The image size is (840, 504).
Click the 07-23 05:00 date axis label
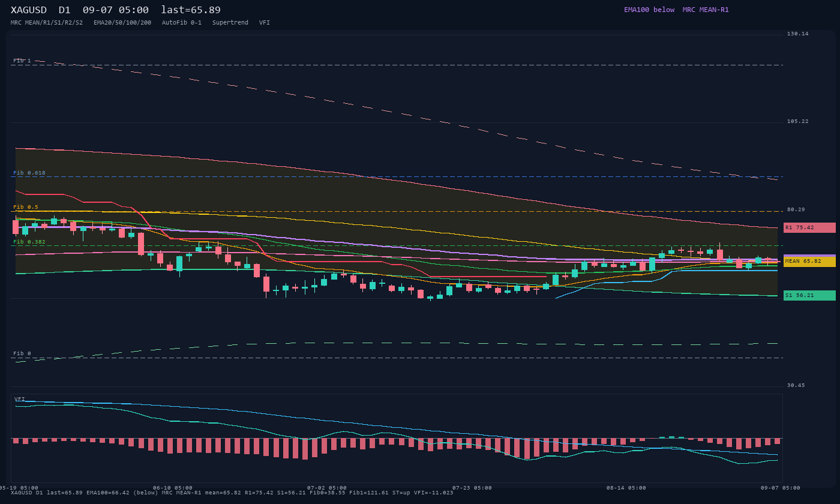[x=472, y=488]
